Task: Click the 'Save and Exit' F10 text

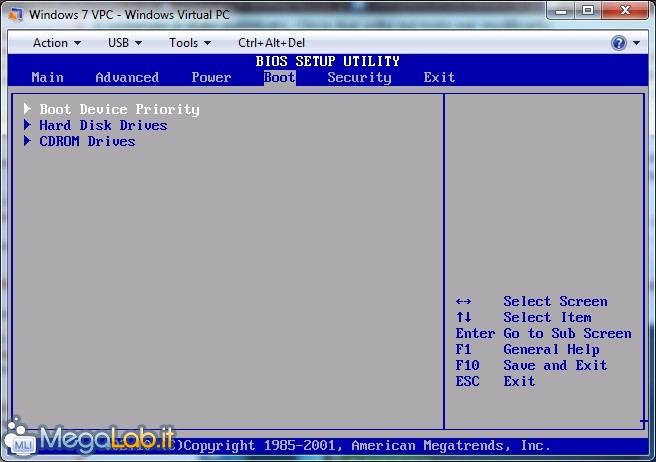Action: [x=555, y=365]
